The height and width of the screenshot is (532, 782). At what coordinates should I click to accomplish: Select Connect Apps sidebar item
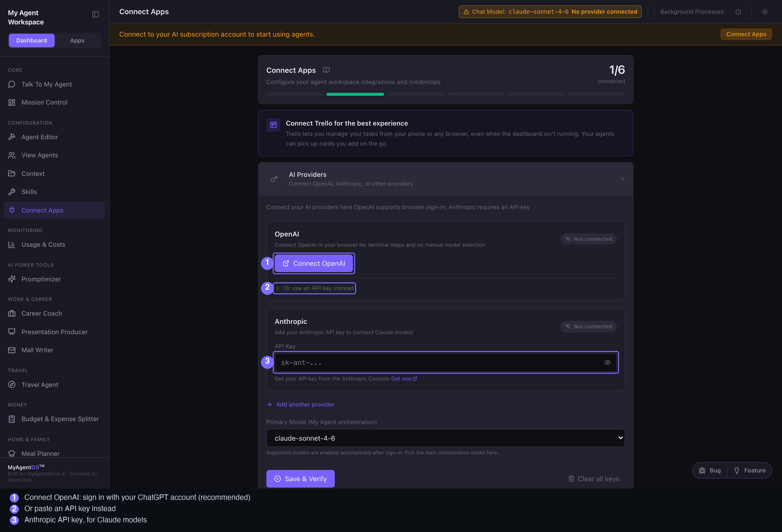(54, 210)
